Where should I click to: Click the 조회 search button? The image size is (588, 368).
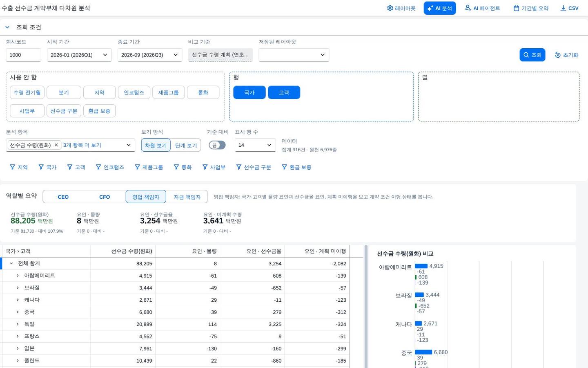click(532, 55)
